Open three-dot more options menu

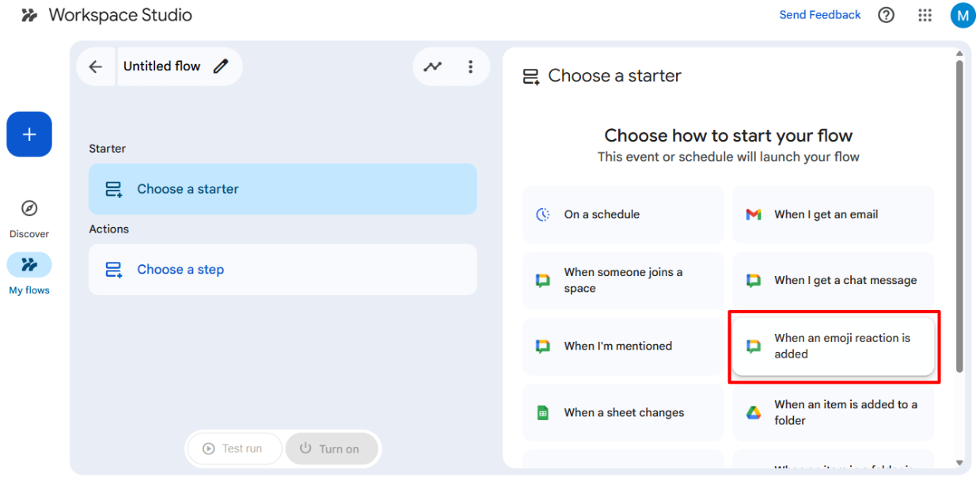click(x=470, y=67)
